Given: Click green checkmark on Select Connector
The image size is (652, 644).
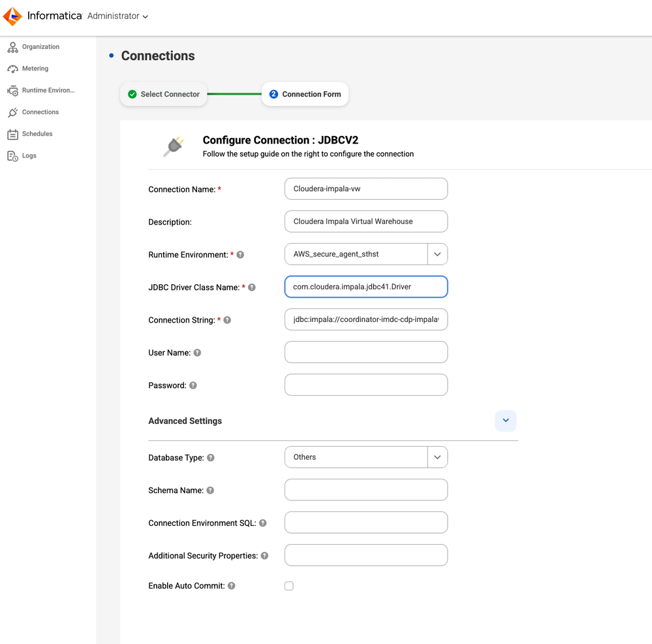Looking at the screenshot, I should (x=132, y=95).
